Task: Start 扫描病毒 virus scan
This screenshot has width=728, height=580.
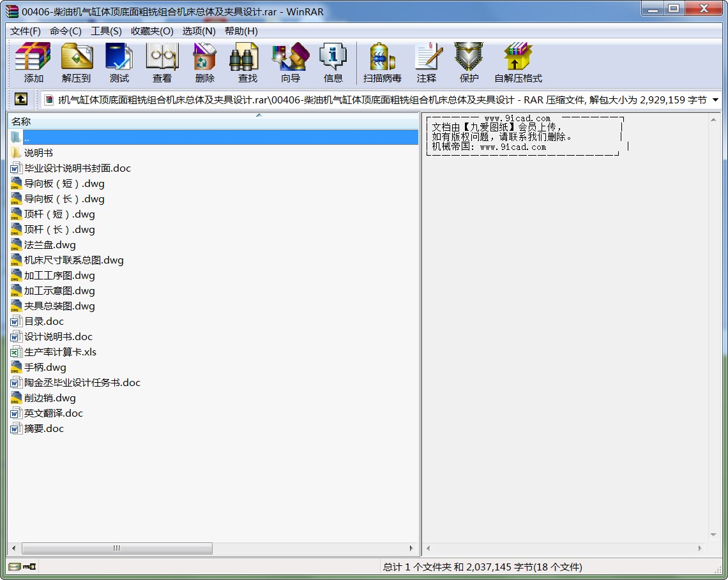Action: pyautogui.click(x=382, y=63)
